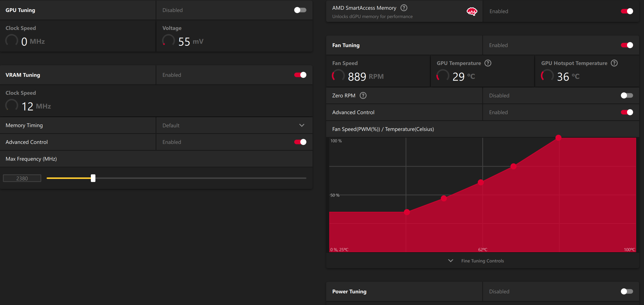The height and width of the screenshot is (305, 644).
Task: Click the Fan Speed RPM gauge dial
Action: click(338, 76)
